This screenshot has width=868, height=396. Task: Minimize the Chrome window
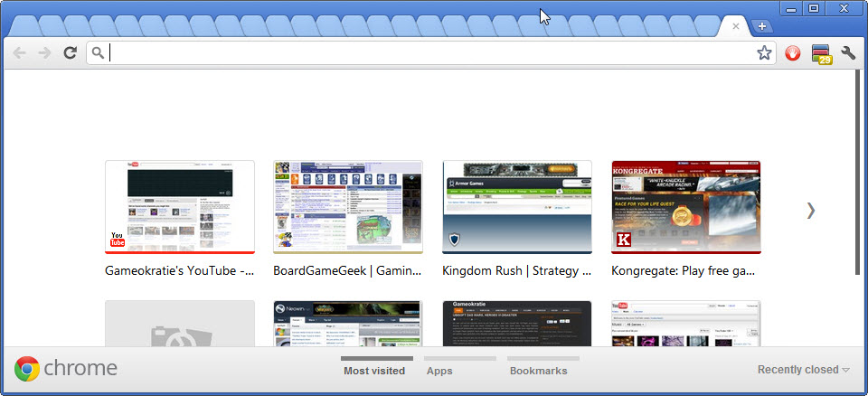[792, 8]
